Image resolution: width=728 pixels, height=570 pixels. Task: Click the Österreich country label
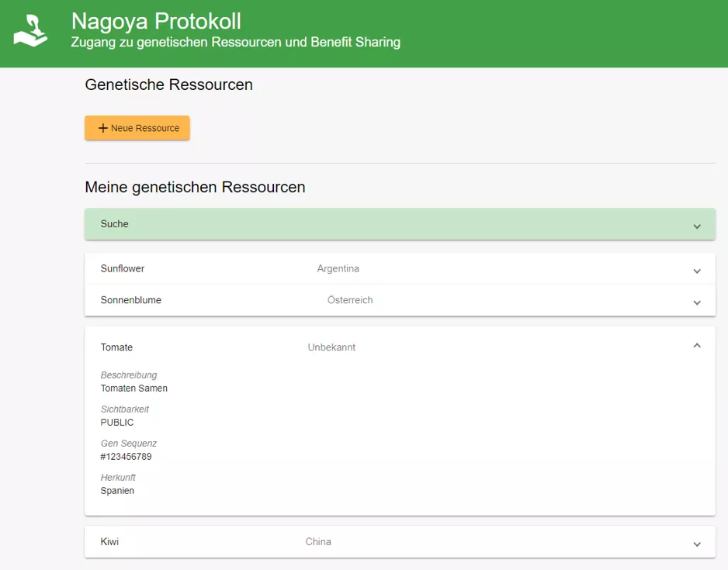pyautogui.click(x=350, y=300)
